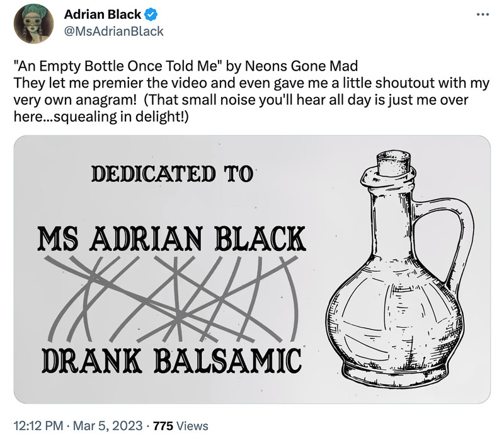This screenshot has width=504, height=447.
Task: Open the attached dedication image
Action: pyautogui.click(x=252, y=269)
